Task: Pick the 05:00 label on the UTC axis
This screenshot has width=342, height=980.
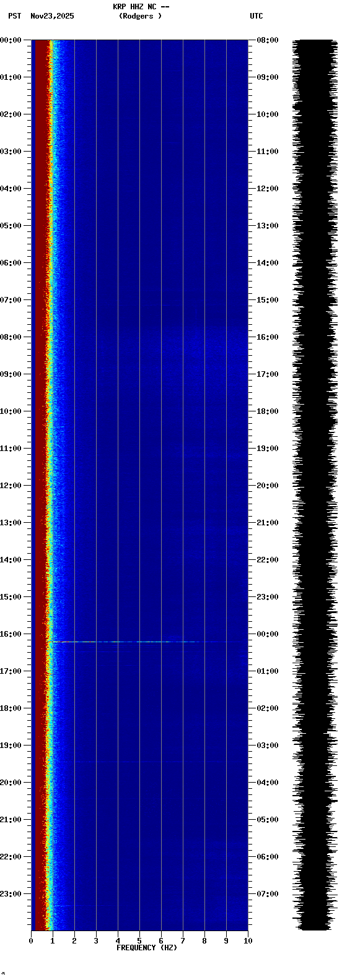Action: coord(267,820)
